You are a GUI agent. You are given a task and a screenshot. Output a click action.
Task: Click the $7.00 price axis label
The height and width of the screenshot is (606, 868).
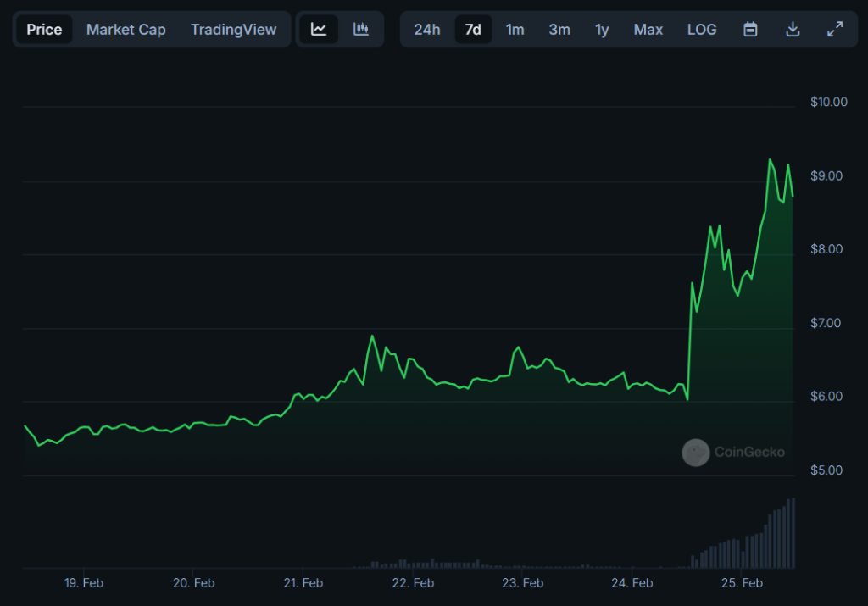826,323
